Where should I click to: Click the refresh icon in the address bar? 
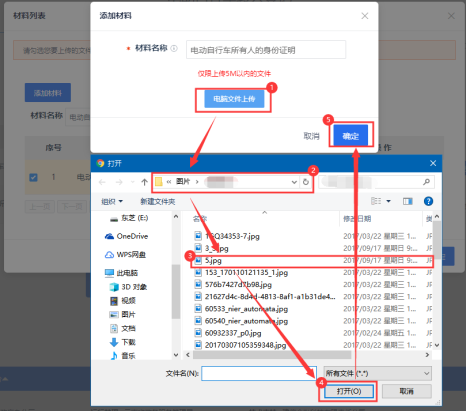(x=306, y=182)
